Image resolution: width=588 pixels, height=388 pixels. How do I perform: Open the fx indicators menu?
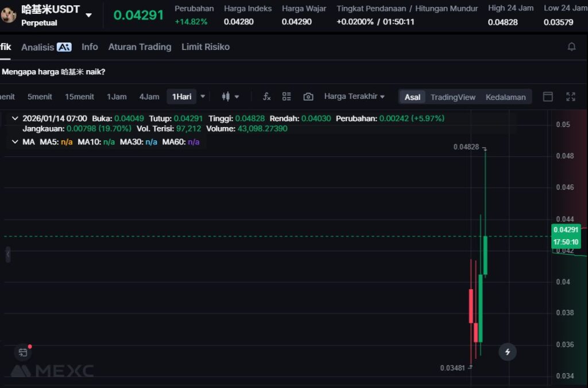pyautogui.click(x=266, y=97)
